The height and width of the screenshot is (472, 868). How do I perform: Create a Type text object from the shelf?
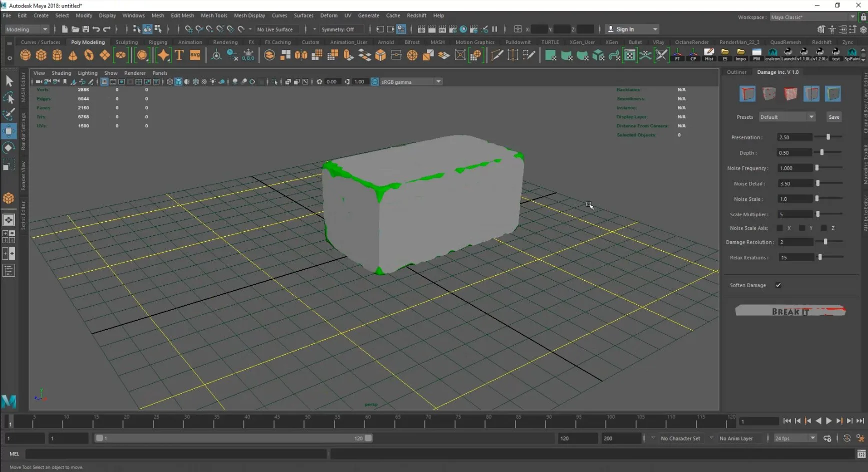pyautogui.click(x=178, y=55)
